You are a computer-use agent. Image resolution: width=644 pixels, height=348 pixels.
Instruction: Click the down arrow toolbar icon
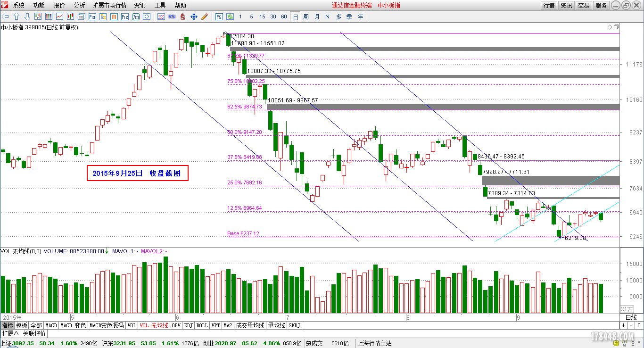(27, 17)
